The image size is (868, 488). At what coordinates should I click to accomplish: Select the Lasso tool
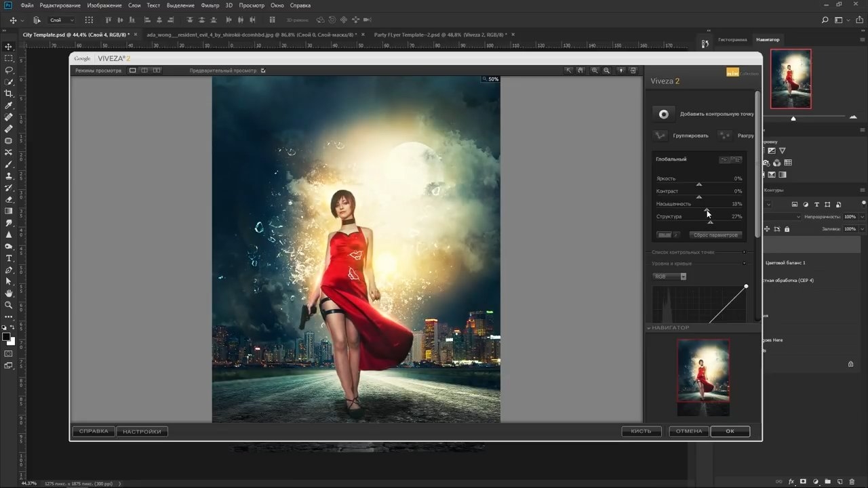pos(9,70)
